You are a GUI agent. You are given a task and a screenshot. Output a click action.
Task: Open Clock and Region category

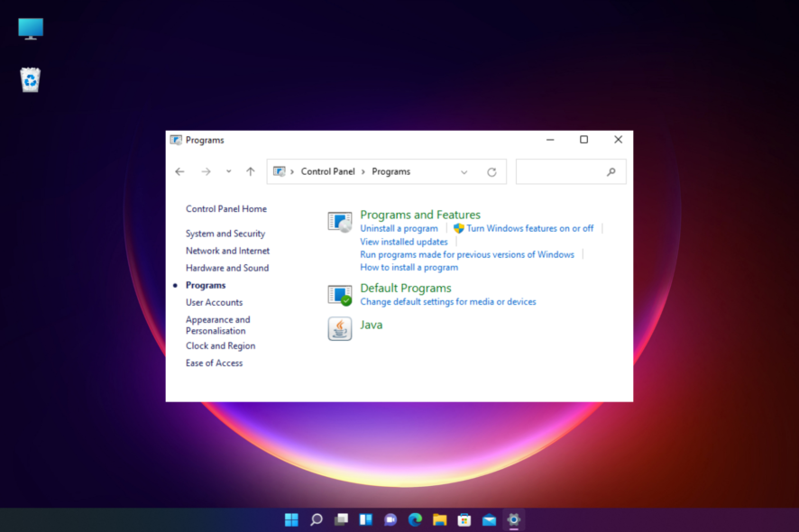pos(220,346)
